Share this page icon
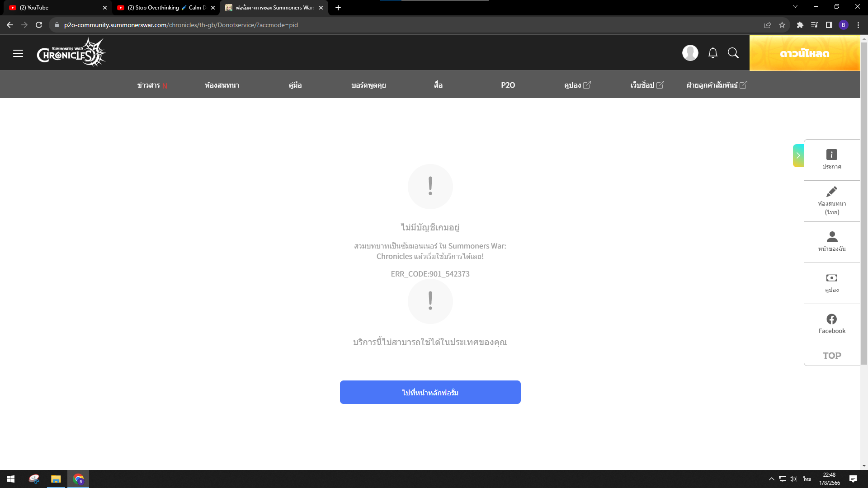The image size is (868, 488). 768,25
